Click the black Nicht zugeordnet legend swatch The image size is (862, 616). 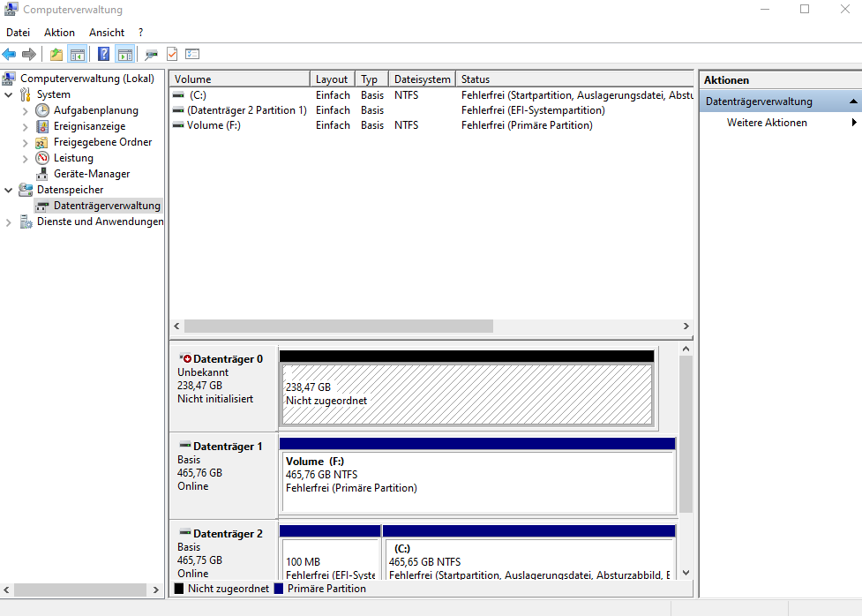(179, 589)
